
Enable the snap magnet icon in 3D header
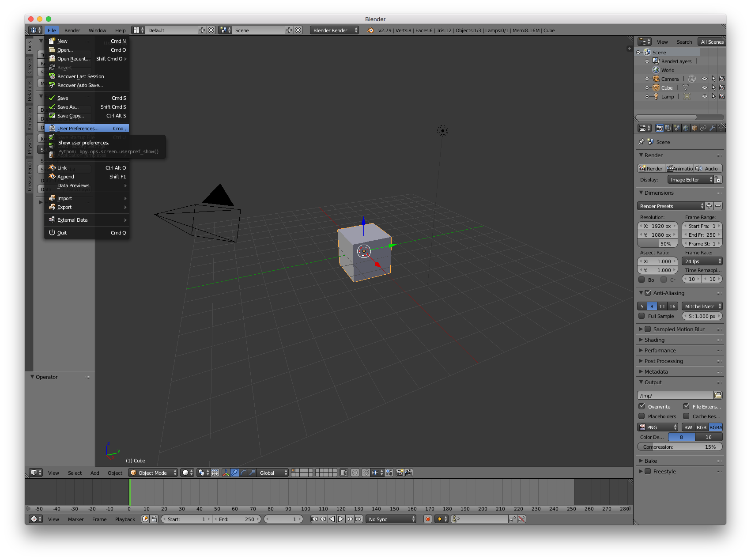(x=366, y=473)
